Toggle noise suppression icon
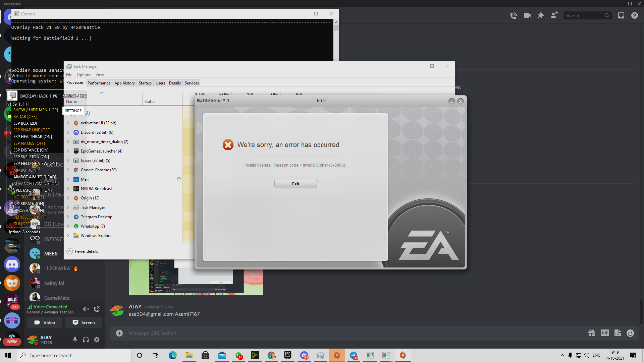Viewport: 644px width, 362px height. click(86, 309)
